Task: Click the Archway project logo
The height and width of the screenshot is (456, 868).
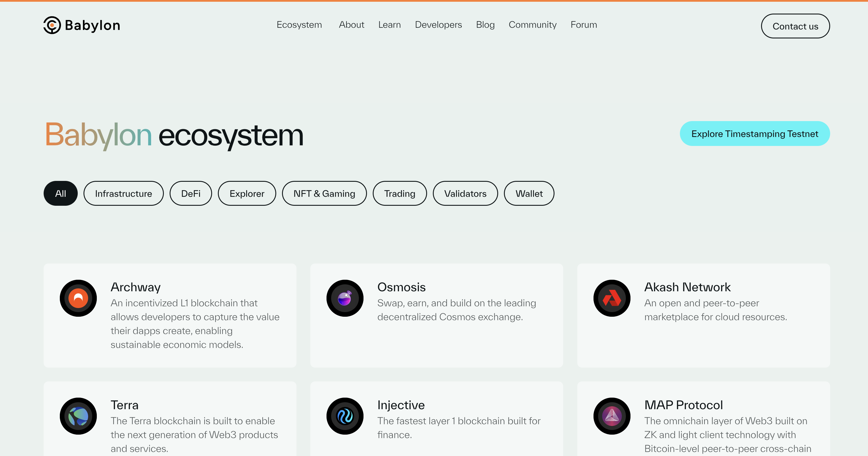Action: pos(78,298)
